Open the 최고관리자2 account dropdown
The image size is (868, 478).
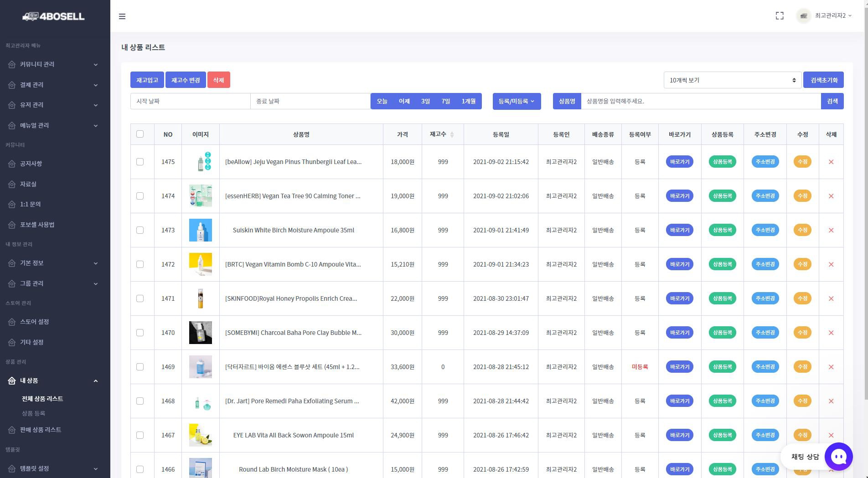(x=833, y=16)
